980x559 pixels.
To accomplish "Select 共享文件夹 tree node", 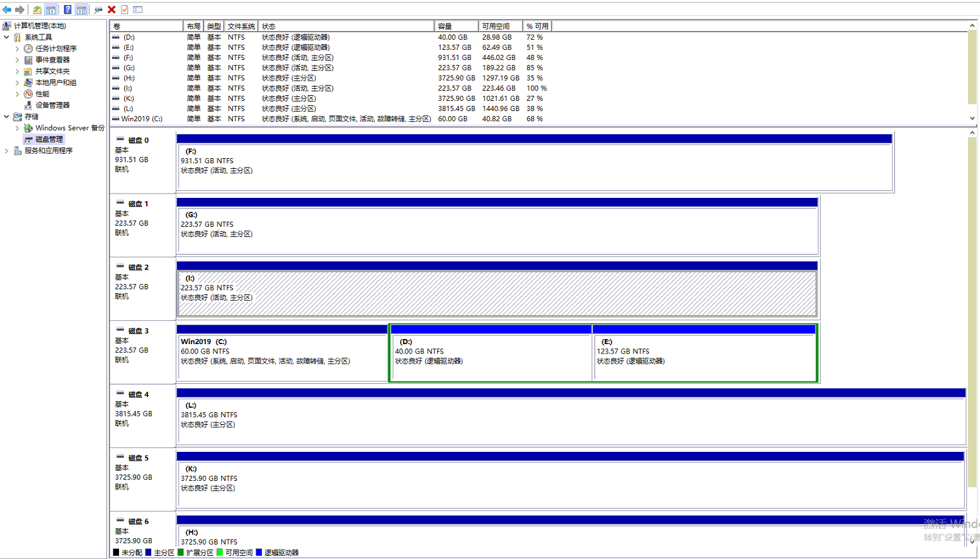I will [x=52, y=71].
